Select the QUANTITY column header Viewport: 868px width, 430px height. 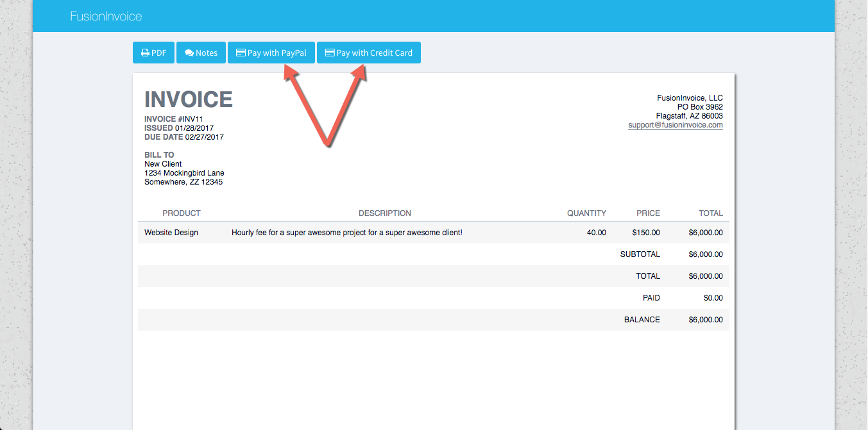tap(586, 213)
